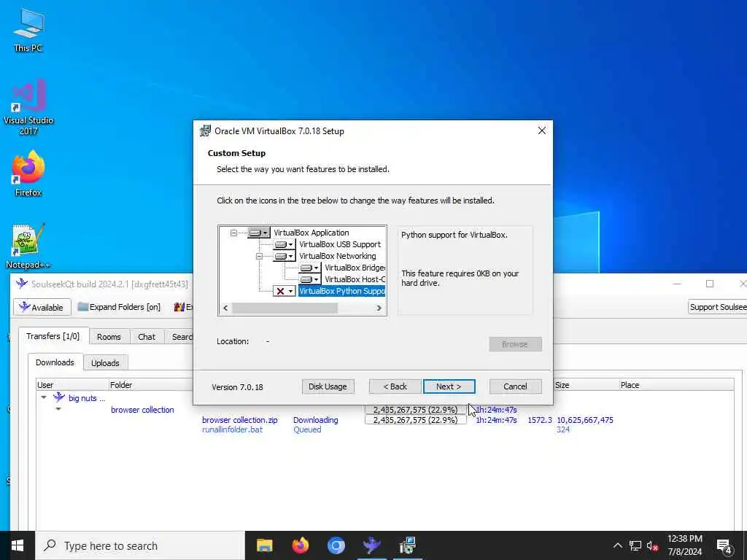
Task: Select the VirtualBox Application tree item
Action: coord(311,233)
